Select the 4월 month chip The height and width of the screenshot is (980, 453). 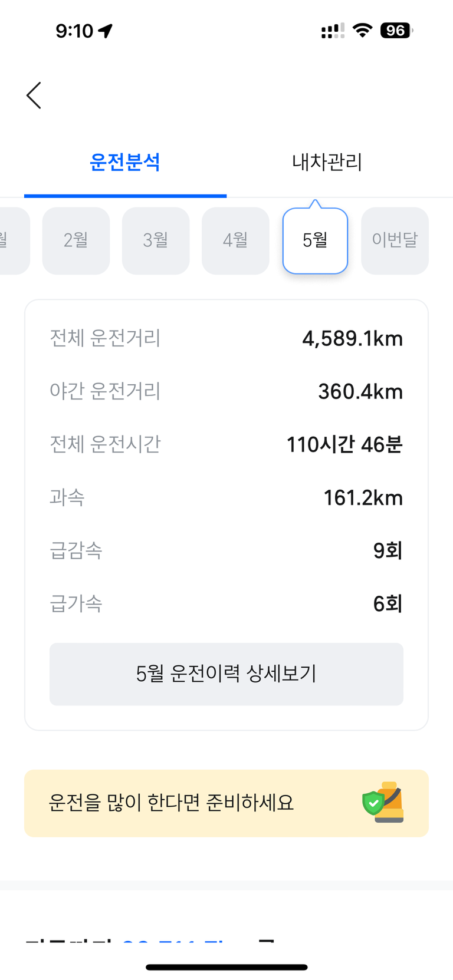click(235, 240)
